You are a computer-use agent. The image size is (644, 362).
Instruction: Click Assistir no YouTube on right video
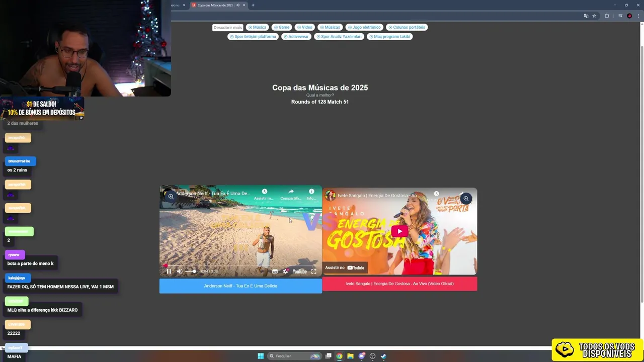(345, 267)
